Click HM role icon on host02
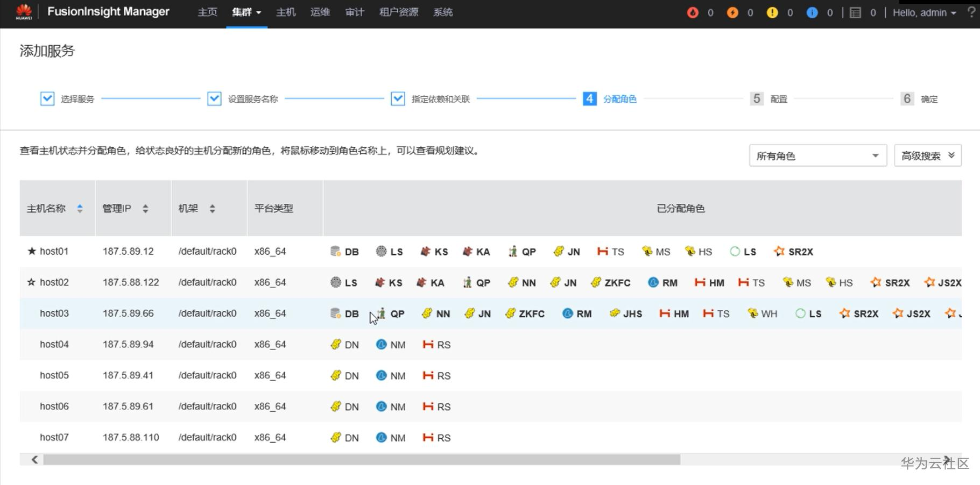 click(x=700, y=282)
